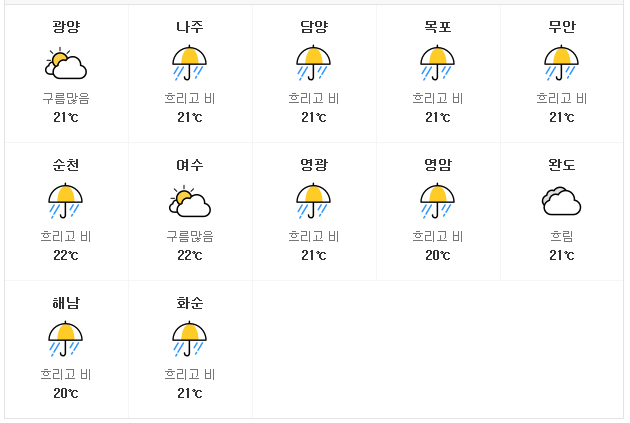Click the rain umbrella icon for 나주

[x=190, y=63]
